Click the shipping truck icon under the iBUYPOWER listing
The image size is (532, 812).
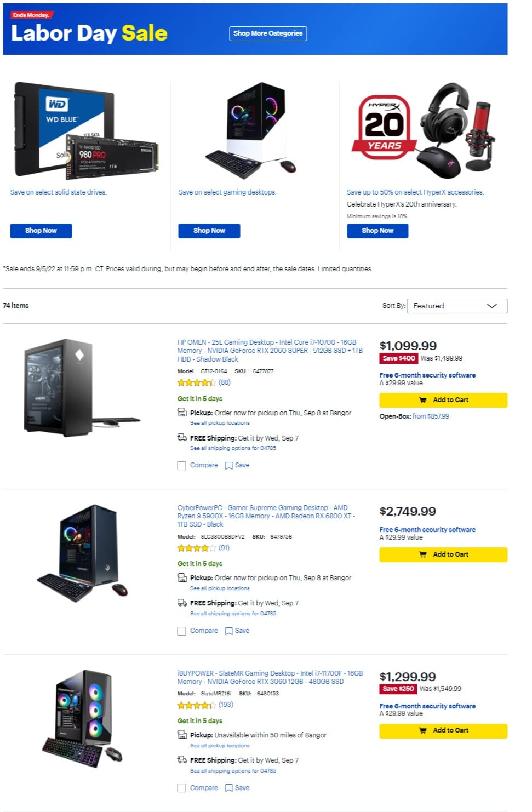pyautogui.click(x=181, y=759)
